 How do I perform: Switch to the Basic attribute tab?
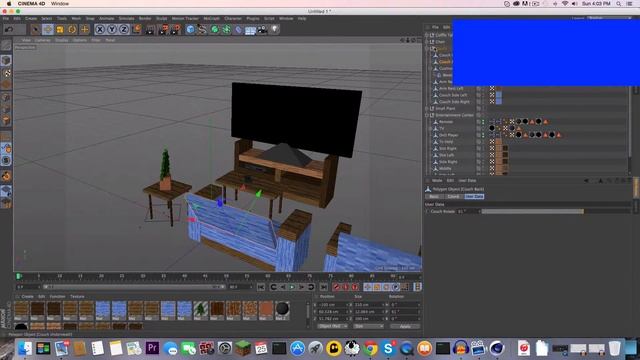tap(434, 196)
